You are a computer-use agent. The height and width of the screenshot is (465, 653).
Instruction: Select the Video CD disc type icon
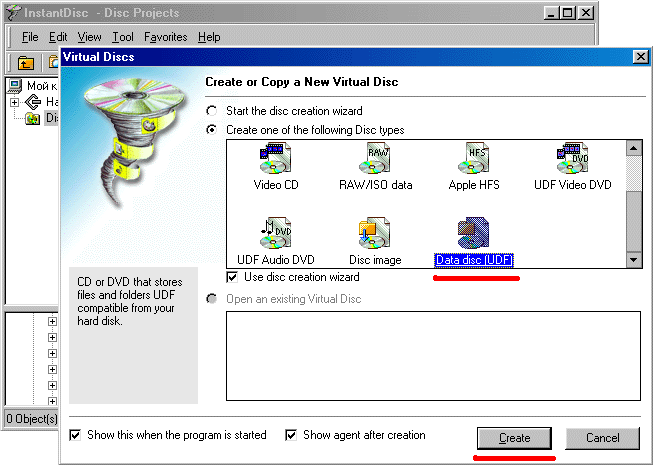275,158
